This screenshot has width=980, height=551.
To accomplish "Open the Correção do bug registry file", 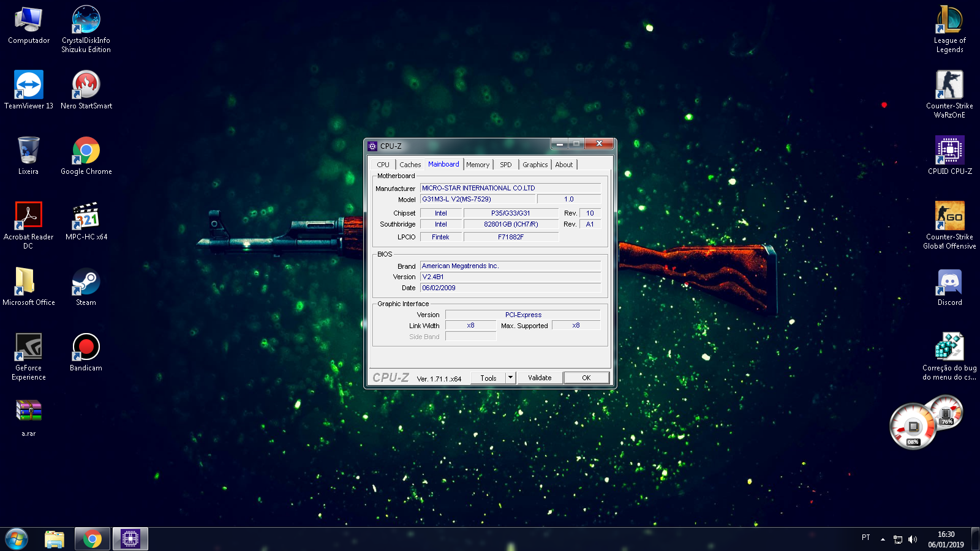I will click(x=949, y=357).
